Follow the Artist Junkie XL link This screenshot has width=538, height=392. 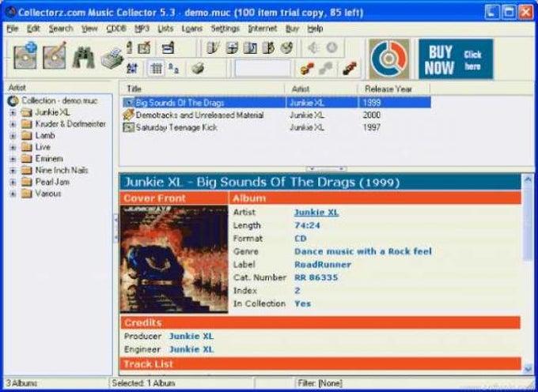[x=316, y=213]
